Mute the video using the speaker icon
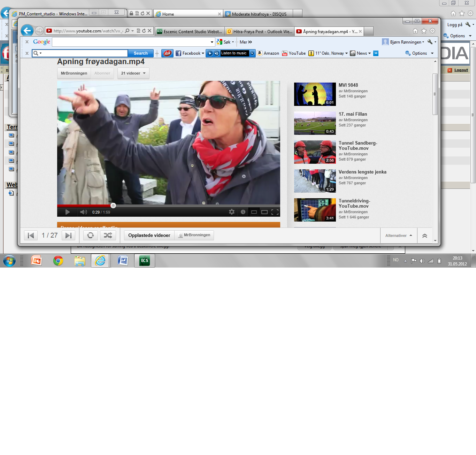The width and height of the screenshot is (476, 455). point(84,212)
